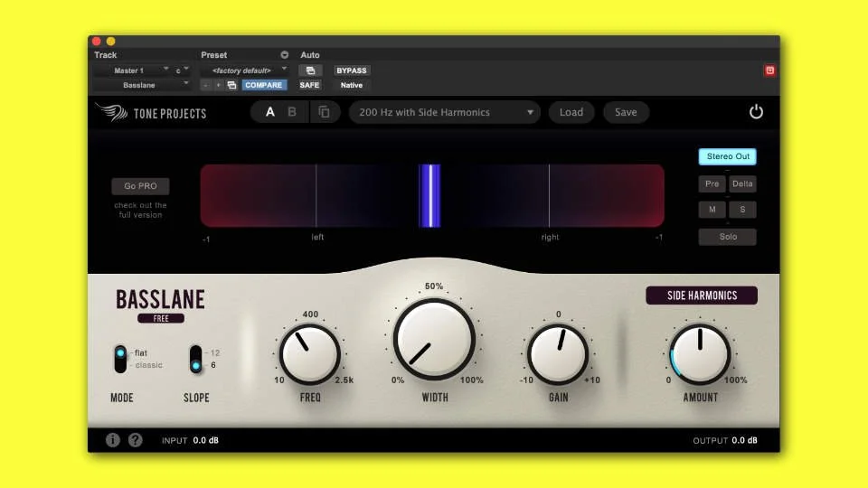This screenshot has width=868, height=488.
Task: Toggle the S (side) monitor button
Action: tap(742, 210)
